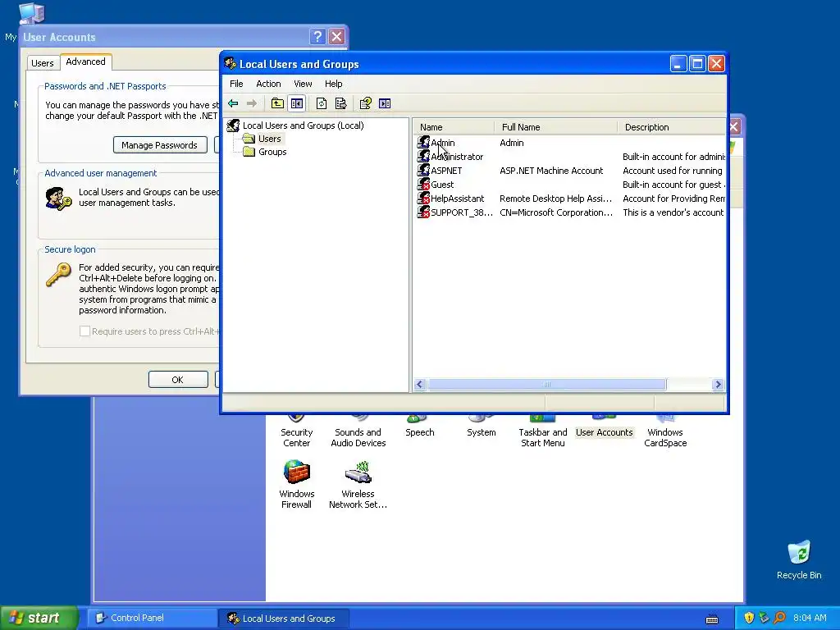Click "Built-in account for guest" description text
Viewport: 840px width, 630px height.
click(672, 185)
